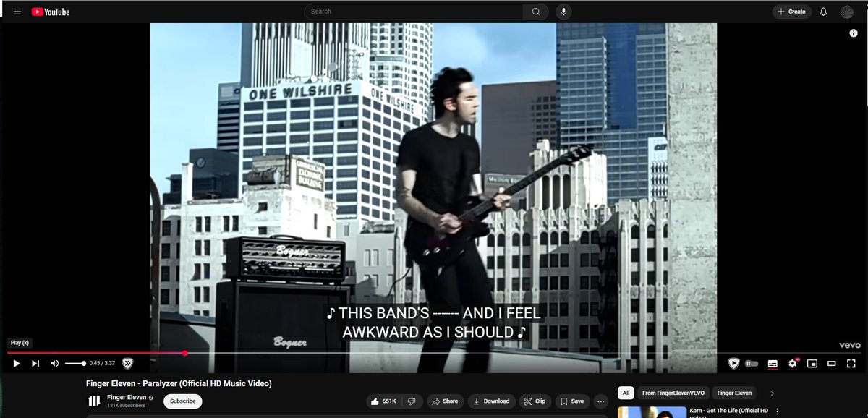This screenshot has height=418, width=868.
Task: Adjust the volume slider
Action: click(75, 363)
